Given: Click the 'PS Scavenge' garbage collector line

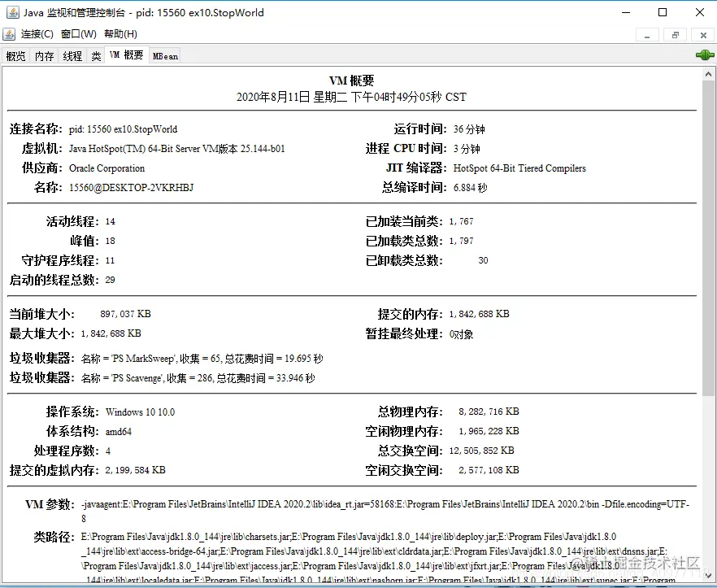Looking at the screenshot, I should (198, 378).
